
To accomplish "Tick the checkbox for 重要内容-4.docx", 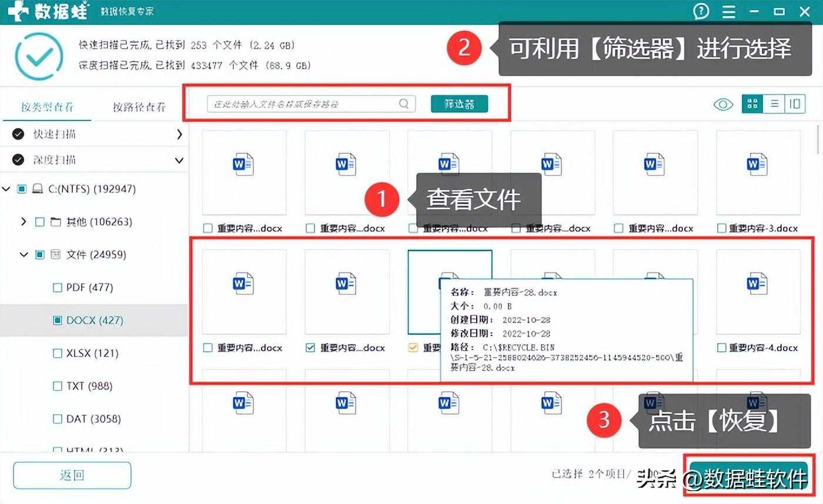I will (722, 348).
